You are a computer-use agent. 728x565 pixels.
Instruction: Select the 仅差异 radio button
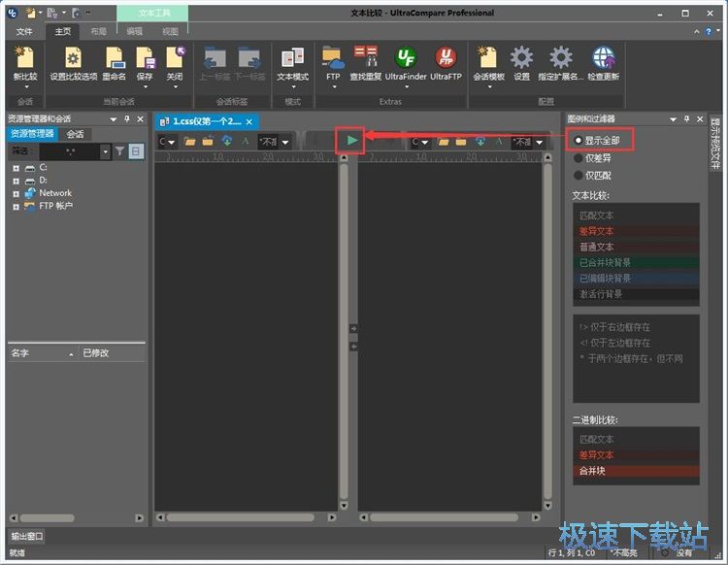click(x=579, y=157)
